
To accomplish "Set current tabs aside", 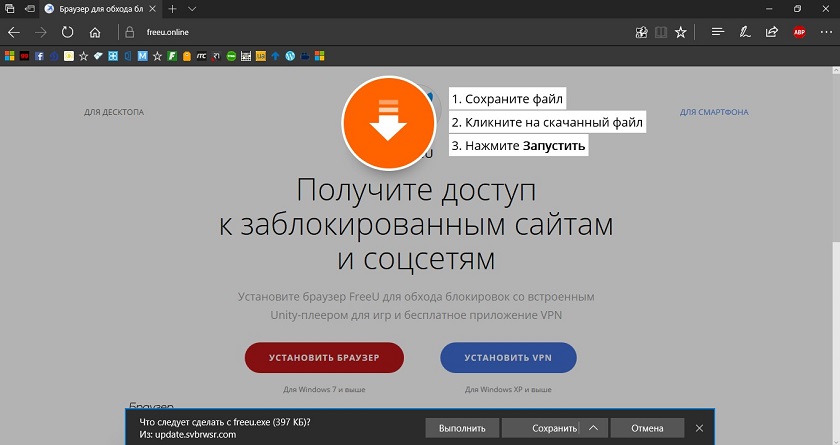I will tap(30, 9).
